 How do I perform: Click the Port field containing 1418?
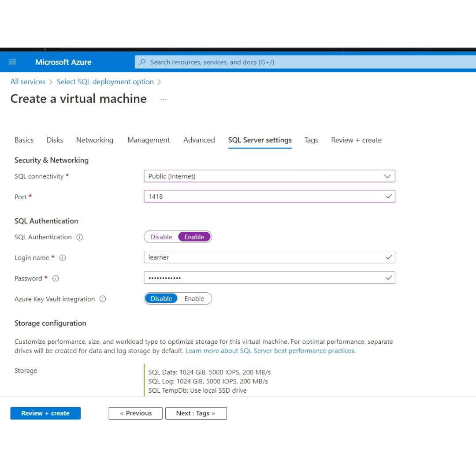(x=270, y=197)
